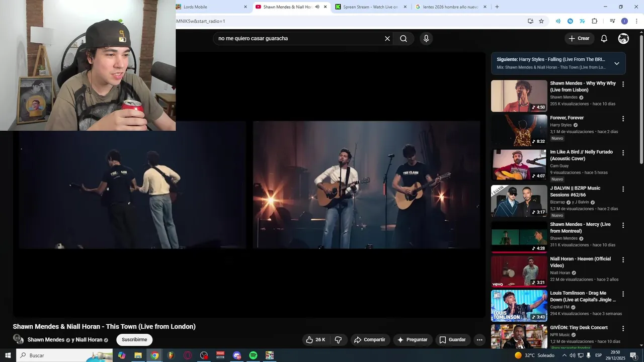Open the YouTube account avatar menu

coord(623,39)
